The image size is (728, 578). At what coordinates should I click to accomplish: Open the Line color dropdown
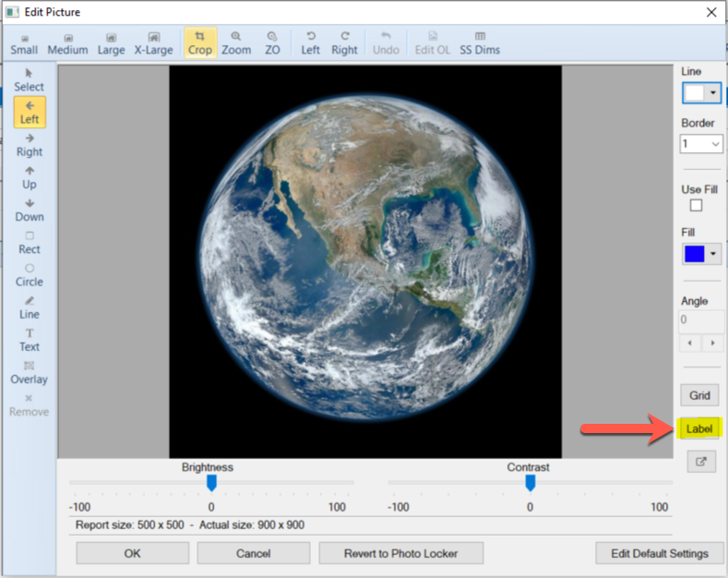click(x=713, y=93)
